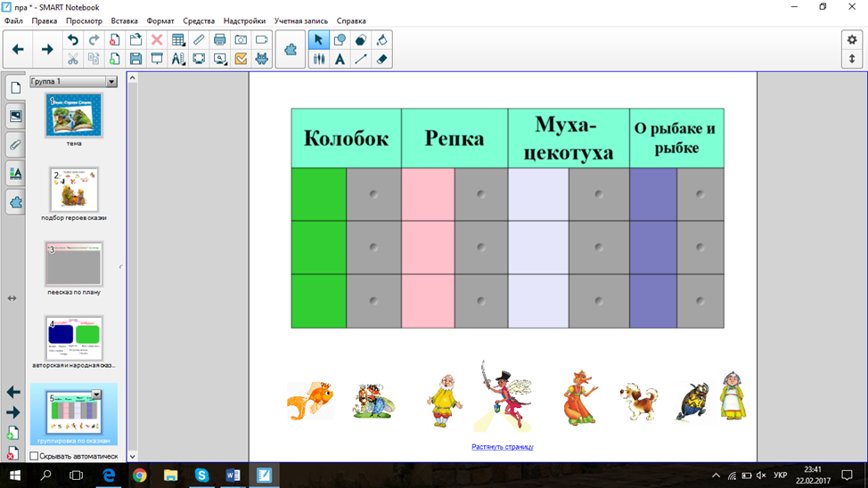
Task: Click the toolbar settings gear button
Action: [x=851, y=40]
